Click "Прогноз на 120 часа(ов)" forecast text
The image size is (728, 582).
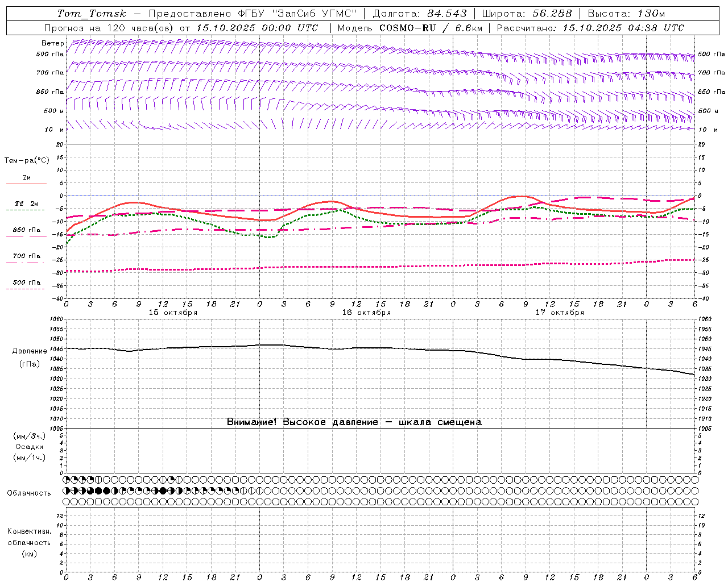tap(110, 28)
